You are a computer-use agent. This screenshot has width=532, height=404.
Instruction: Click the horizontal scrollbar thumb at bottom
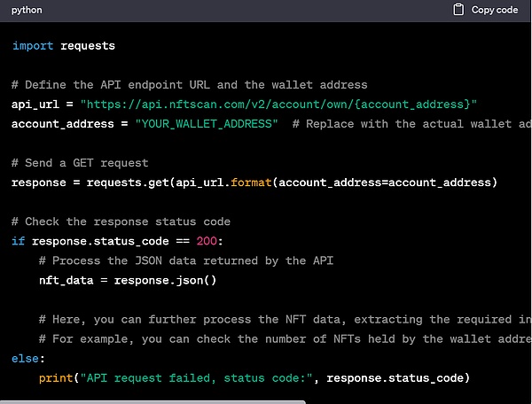point(153,400)
